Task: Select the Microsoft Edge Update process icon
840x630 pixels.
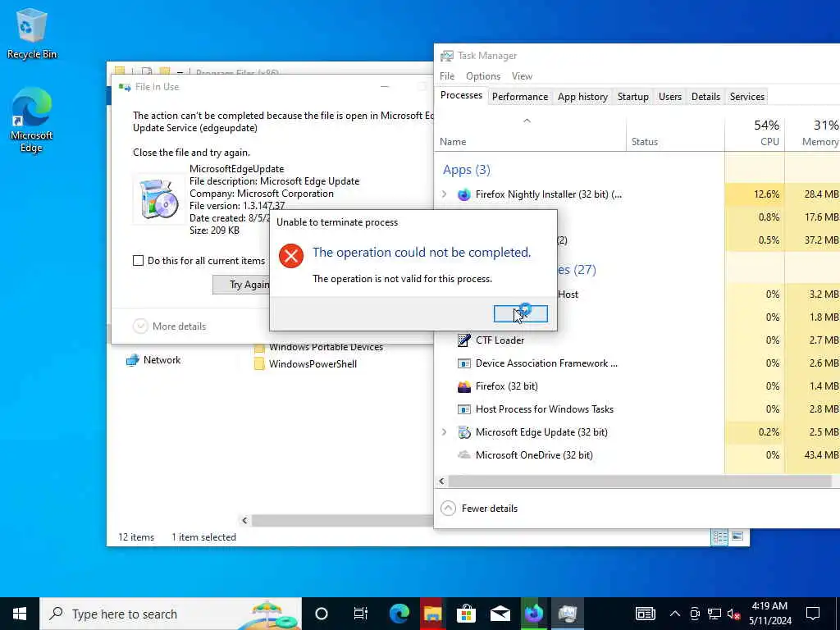Action: 464,432
